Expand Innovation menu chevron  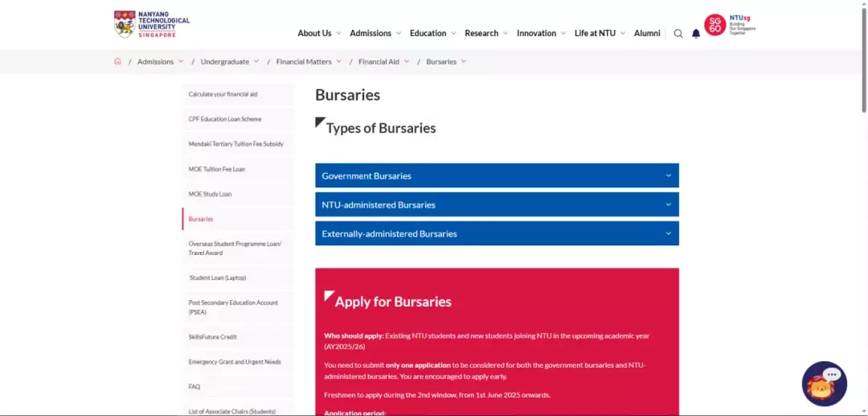tap(563, 33)
